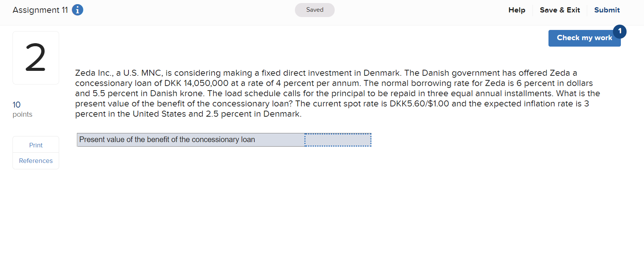Click the Assignment 11 title
644x280 pixels.
tap(40, 10)
